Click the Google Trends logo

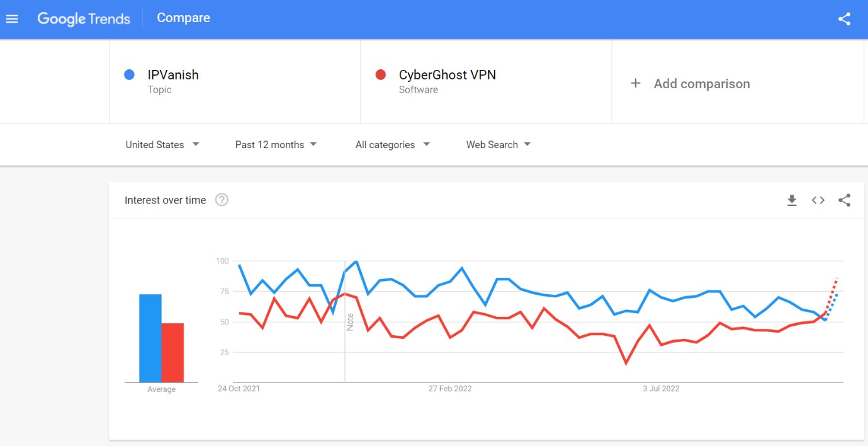(x=84, y=19)
